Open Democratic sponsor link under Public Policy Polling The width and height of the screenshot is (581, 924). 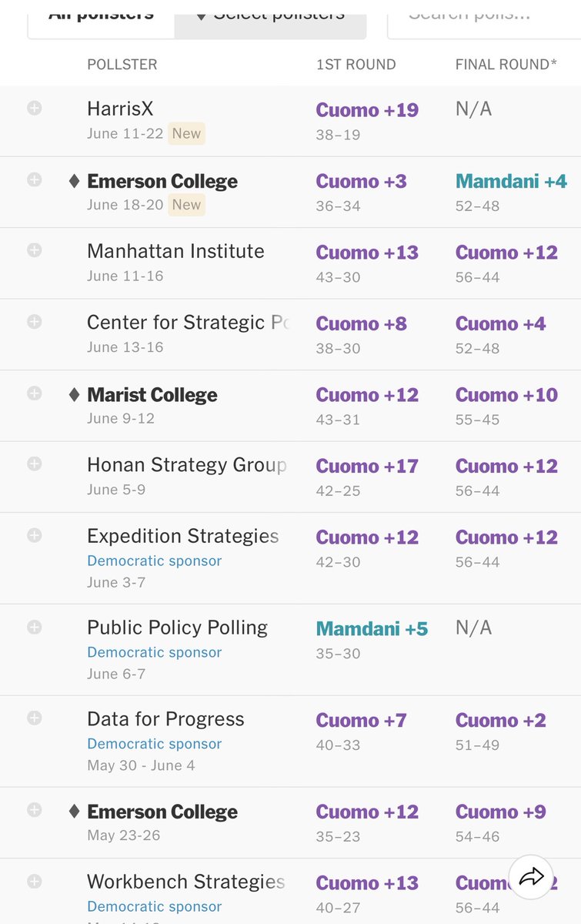click(x=154, y=652)
